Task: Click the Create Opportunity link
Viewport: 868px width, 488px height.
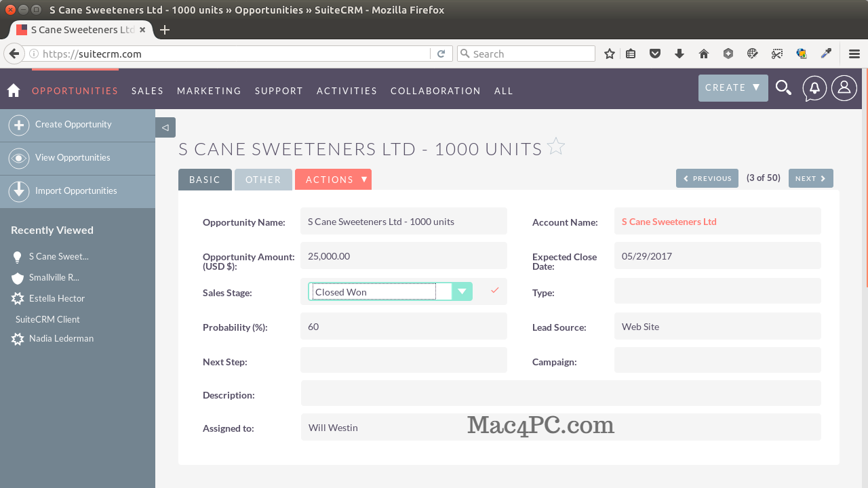Action: point(73,125)
